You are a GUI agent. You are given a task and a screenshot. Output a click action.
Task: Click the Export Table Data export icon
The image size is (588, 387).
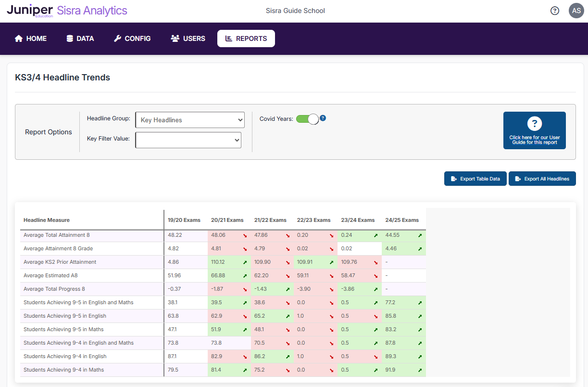[x=453, y=178]
